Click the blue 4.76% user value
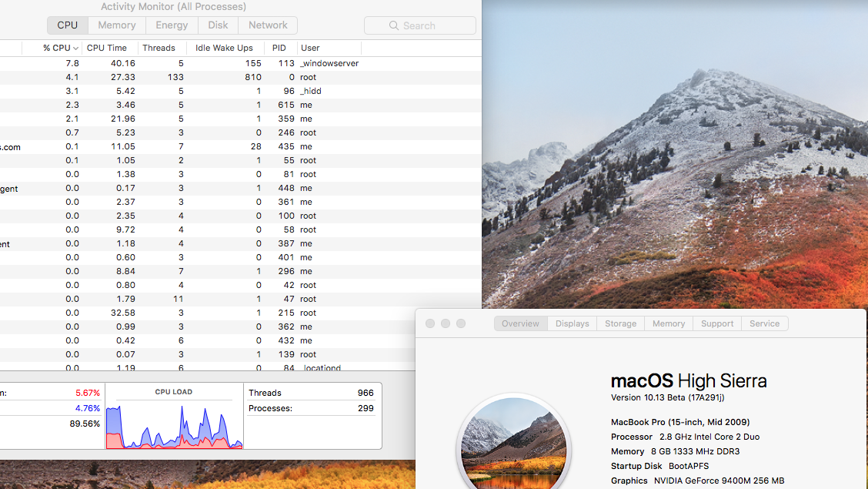The height and width of the screenshot is (489, 868). [88, 408]
